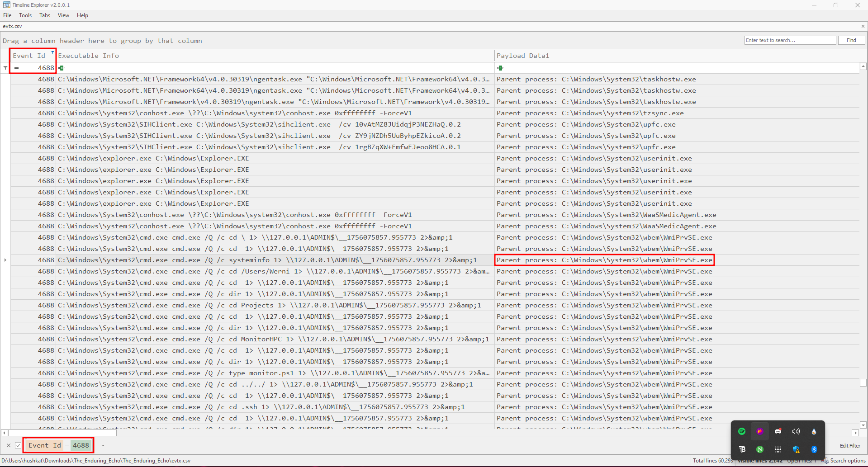Image resolution: width=868 pixels, height=467 pixels.
Task: Click the Edit Filter button
Action: pos(850,446)
